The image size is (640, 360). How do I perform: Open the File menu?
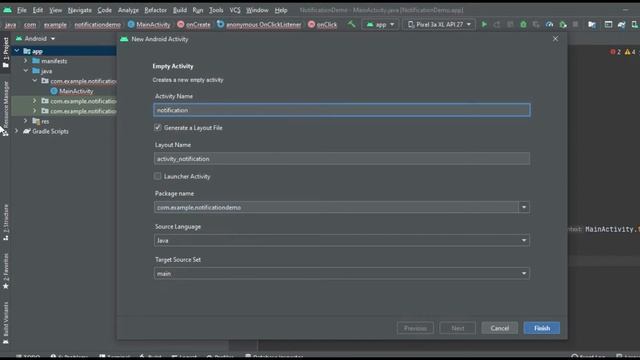(21, 10)
